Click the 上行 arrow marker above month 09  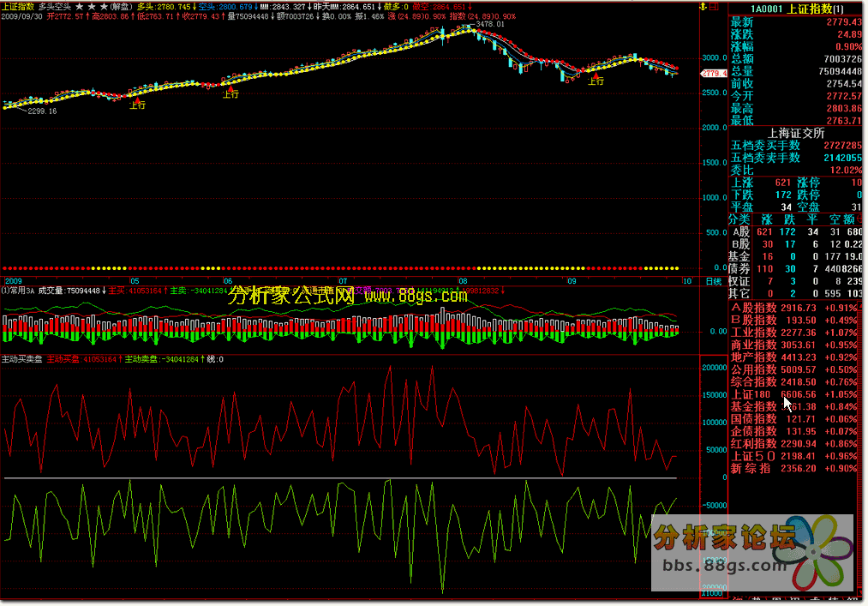pos(596,80)
